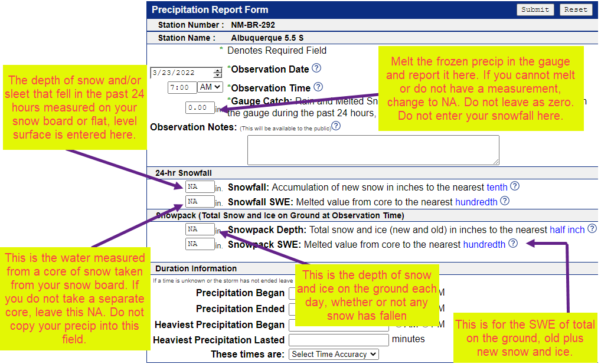601x364 pixels.
Task: Click the Observation Notes help icon
Action: [336, 126]
